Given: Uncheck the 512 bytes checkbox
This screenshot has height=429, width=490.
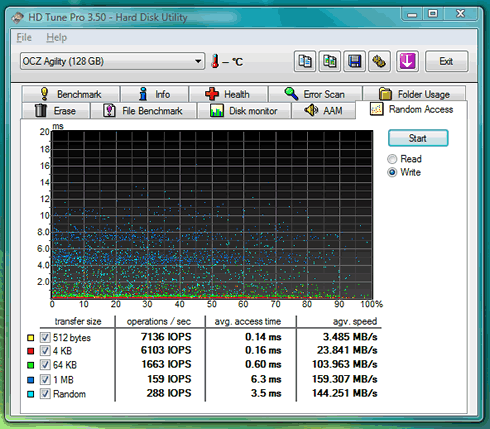Looking at the screenshot, I should click(x=45, y=337).
